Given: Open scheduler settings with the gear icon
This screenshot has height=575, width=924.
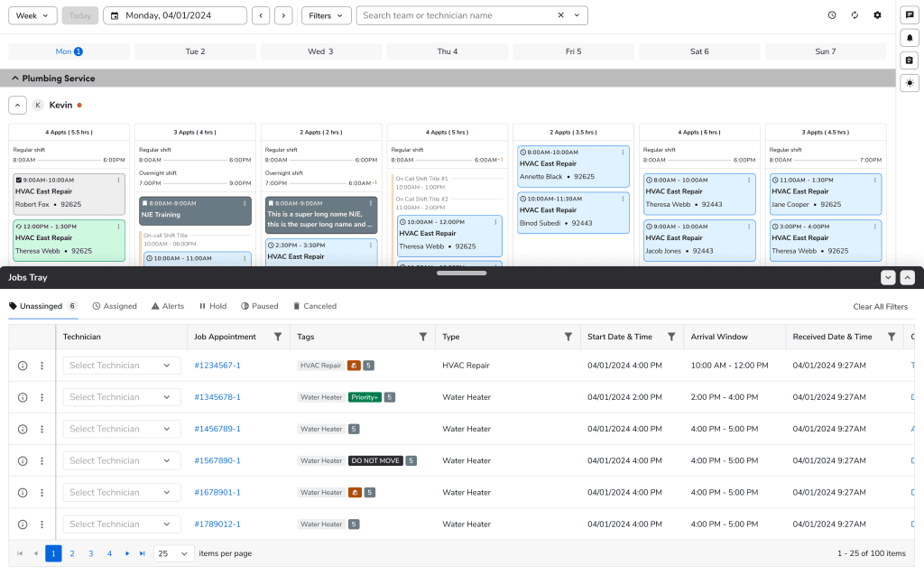Looking at the screenshot, I should point(876,14).
